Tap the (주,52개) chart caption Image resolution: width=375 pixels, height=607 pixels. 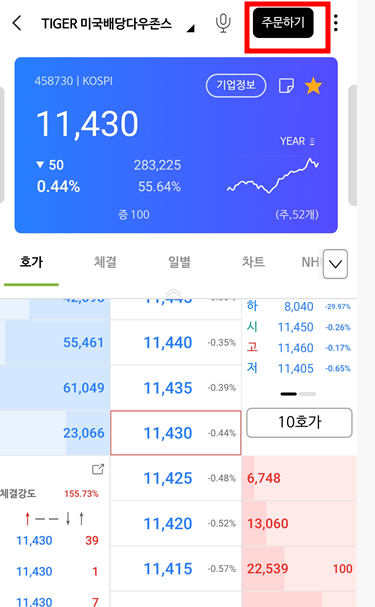click(297, 214)
